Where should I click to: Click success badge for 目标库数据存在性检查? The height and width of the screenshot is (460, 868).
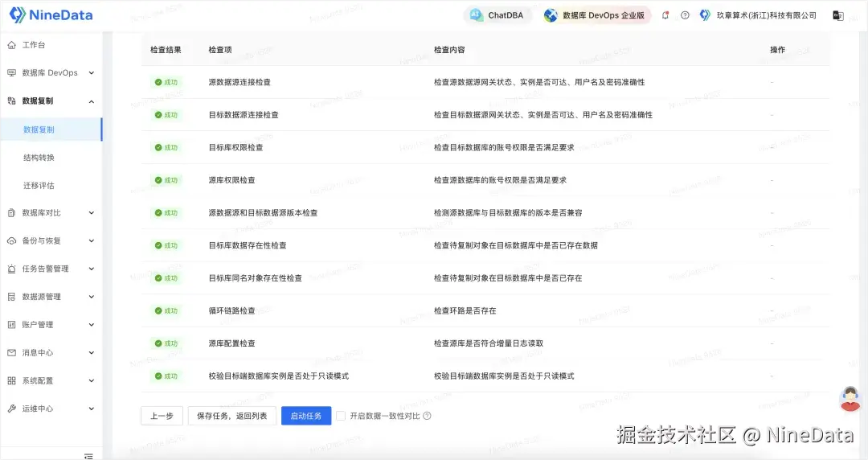pyautogui.click(x=166, y=245)
